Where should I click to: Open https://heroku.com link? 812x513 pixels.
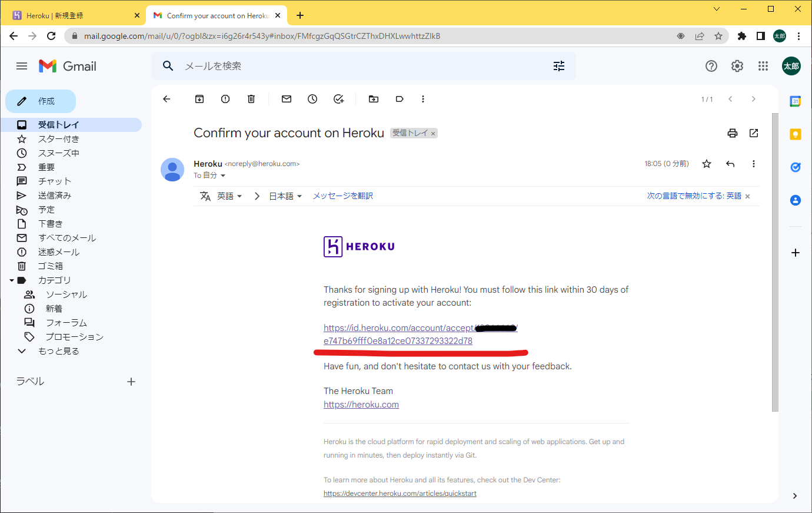click(x=361, y=405)
